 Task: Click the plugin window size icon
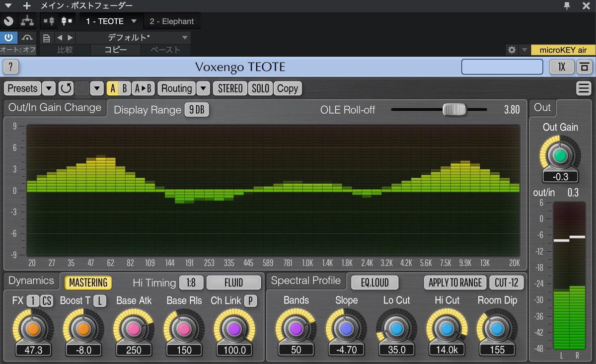[x=584, y=67]
